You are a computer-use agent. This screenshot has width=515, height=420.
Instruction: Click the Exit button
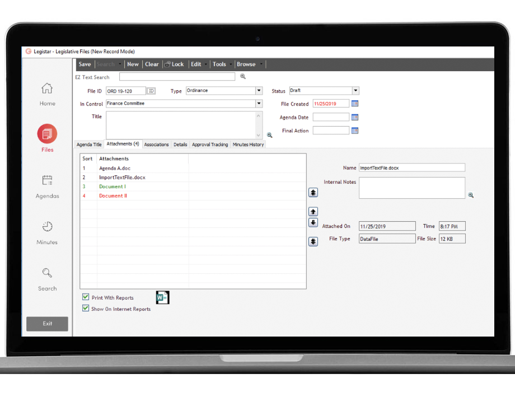[x=47, y=324]
